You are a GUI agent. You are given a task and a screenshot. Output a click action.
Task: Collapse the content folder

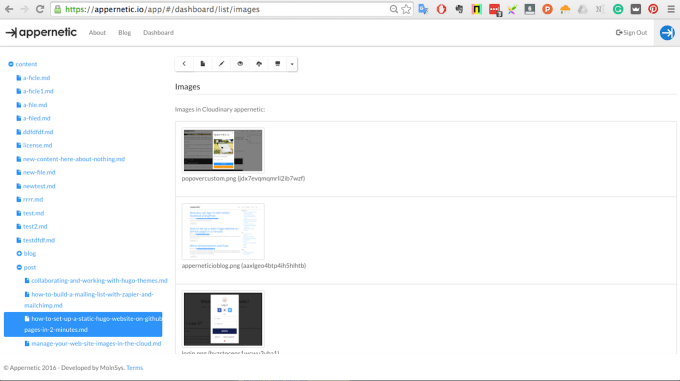coord(11,64)
